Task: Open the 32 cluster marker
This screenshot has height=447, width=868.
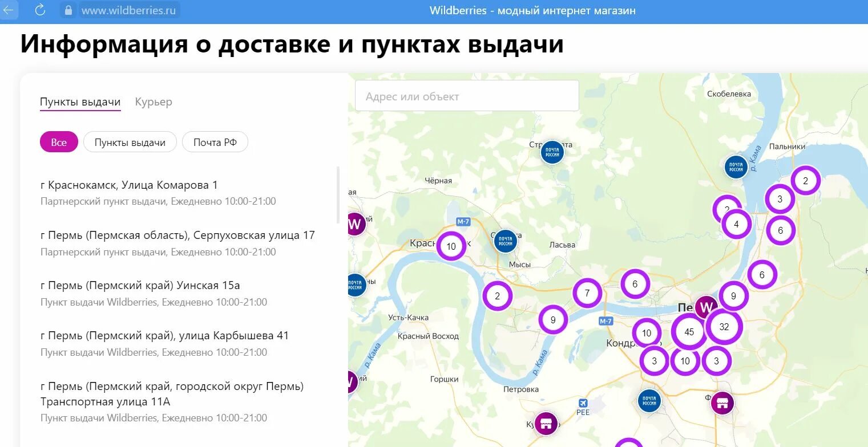Action: (724, 327)
